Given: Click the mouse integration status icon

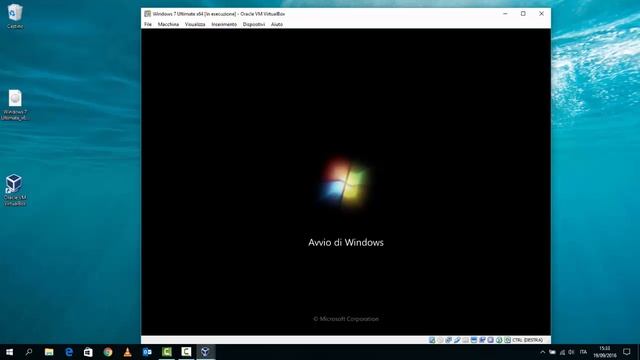Looking at the screenshot, I should pyautogui.click(x=499, y=340).
